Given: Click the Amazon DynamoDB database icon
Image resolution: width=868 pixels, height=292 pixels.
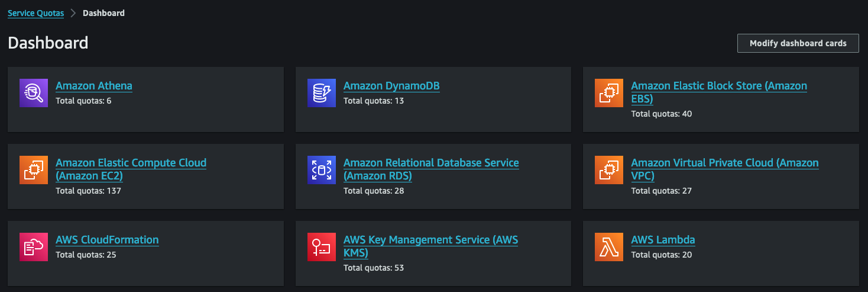Looking at the screenshot, I should click(322, 93).
